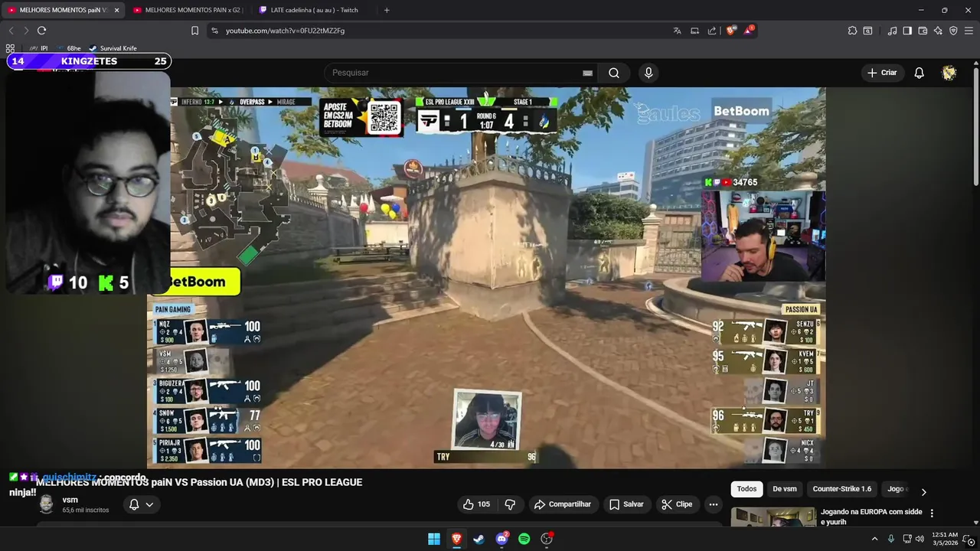Open the vsm channel name link

pyautogui.click(x=70, y=500)
